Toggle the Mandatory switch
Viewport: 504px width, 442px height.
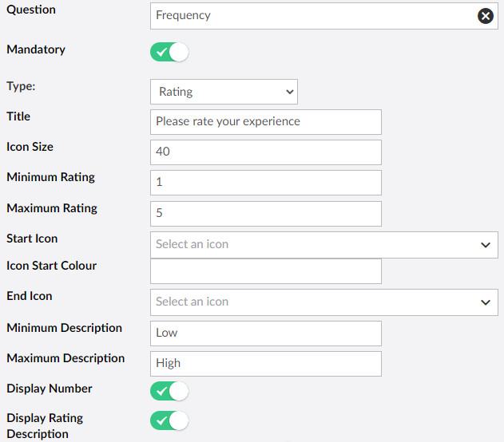[169, 52]
